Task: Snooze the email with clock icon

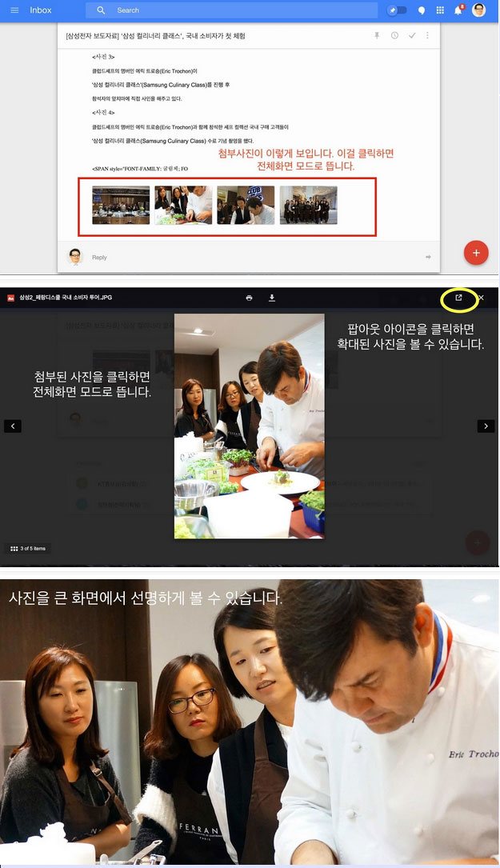Action: click(x=394, y=36)
